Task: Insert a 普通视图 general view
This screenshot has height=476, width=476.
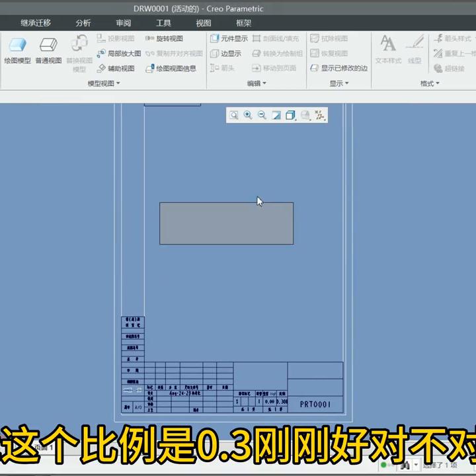Action: tap(48, 50)
